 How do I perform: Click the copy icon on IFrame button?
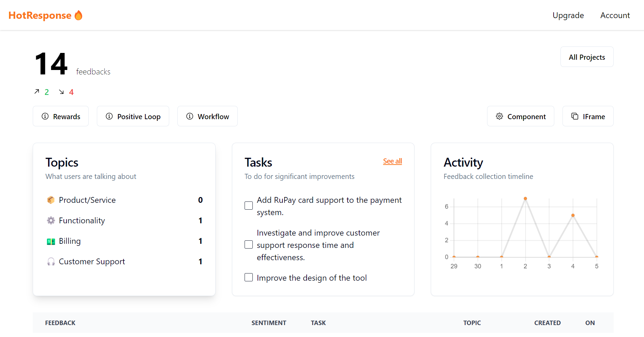(x=575, y=116)
